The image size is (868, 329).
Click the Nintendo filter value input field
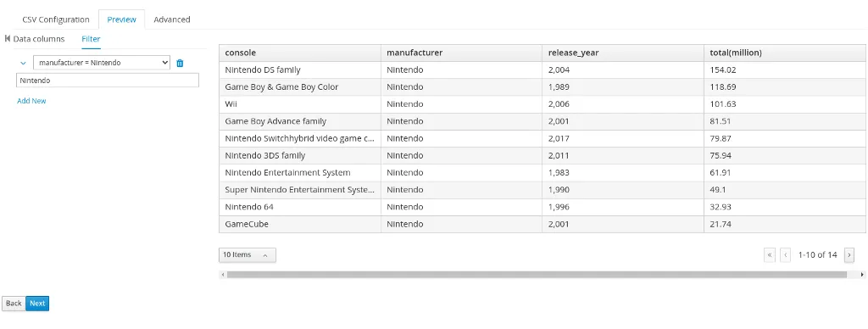click(x=108, y=81)
